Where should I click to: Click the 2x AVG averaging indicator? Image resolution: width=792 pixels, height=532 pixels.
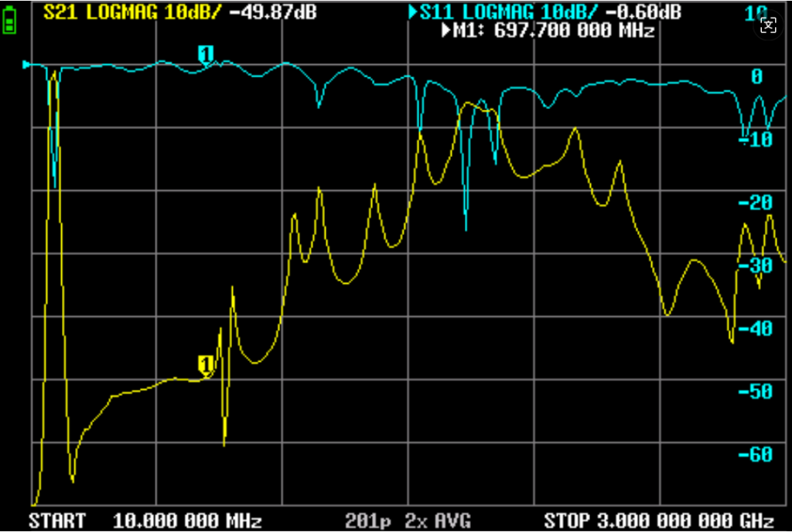pyautogui.click(x=438, y=520)
